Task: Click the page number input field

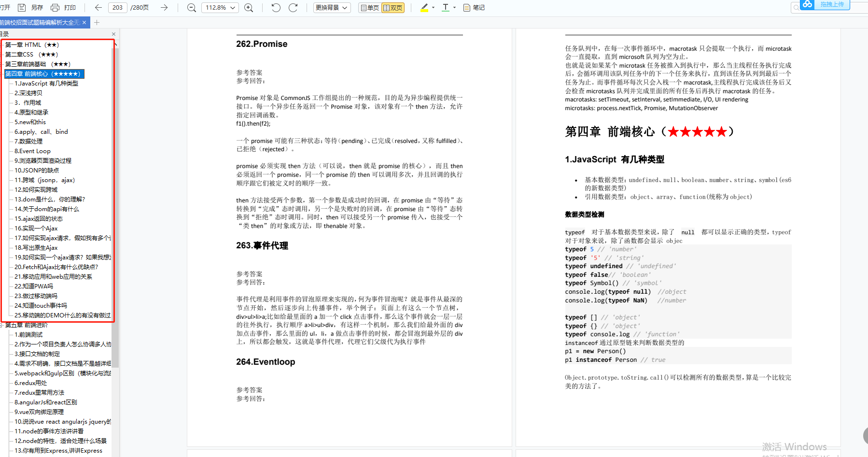Action: (118, 8)
